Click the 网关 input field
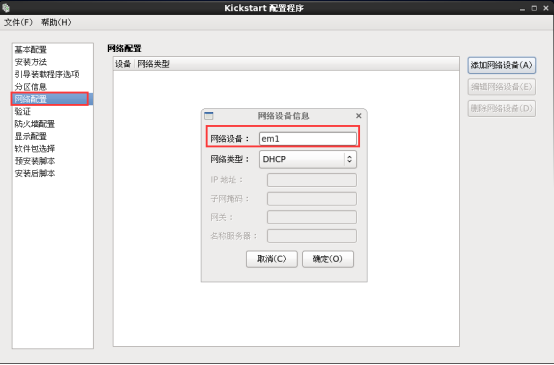The width and height of the screenshot is (554, 365). click(312, 217)
